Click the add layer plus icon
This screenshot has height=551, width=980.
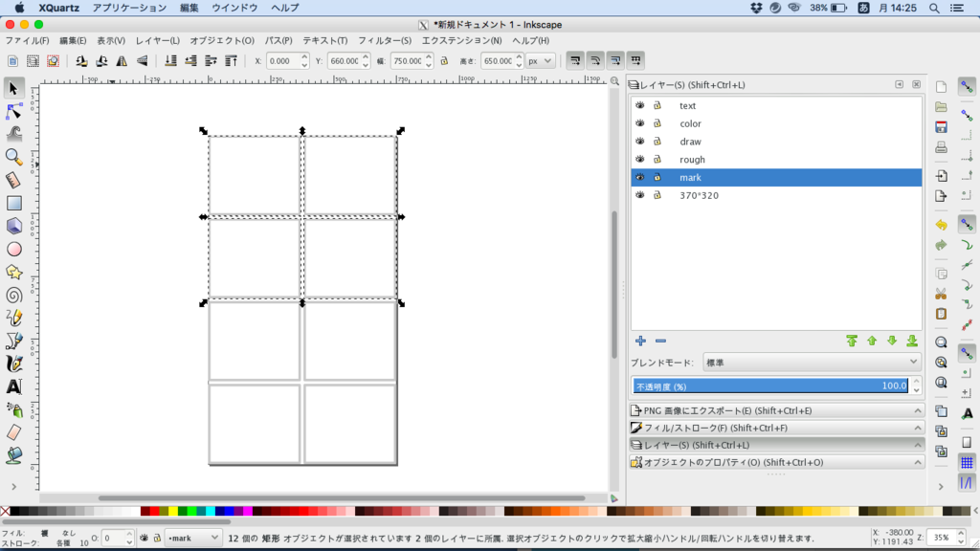640,342
